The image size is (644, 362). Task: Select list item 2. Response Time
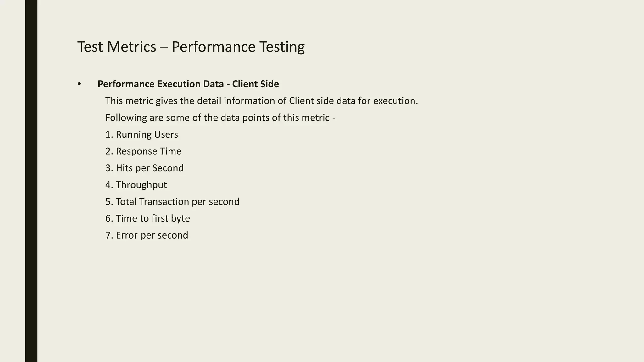(x=143, y=151)
